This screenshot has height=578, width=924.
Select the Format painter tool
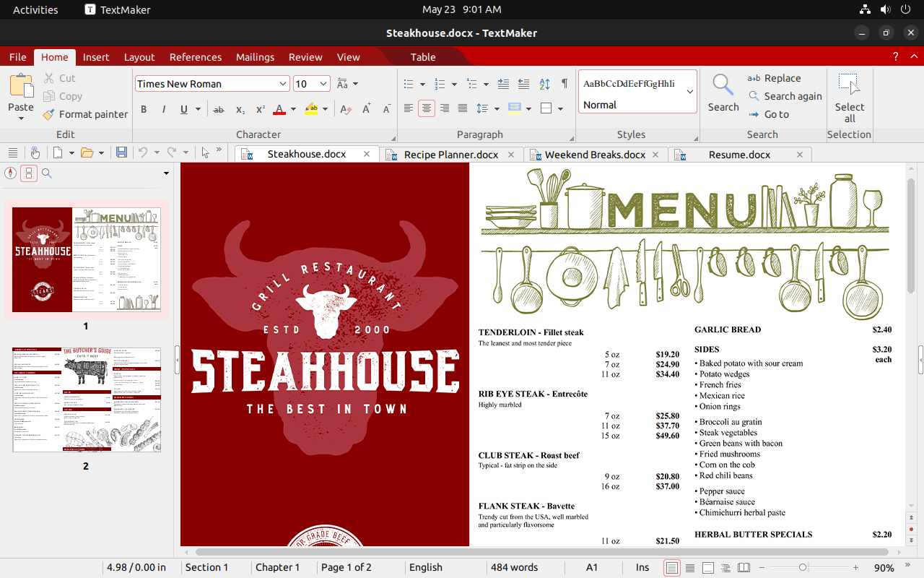(x=85, y=114)
